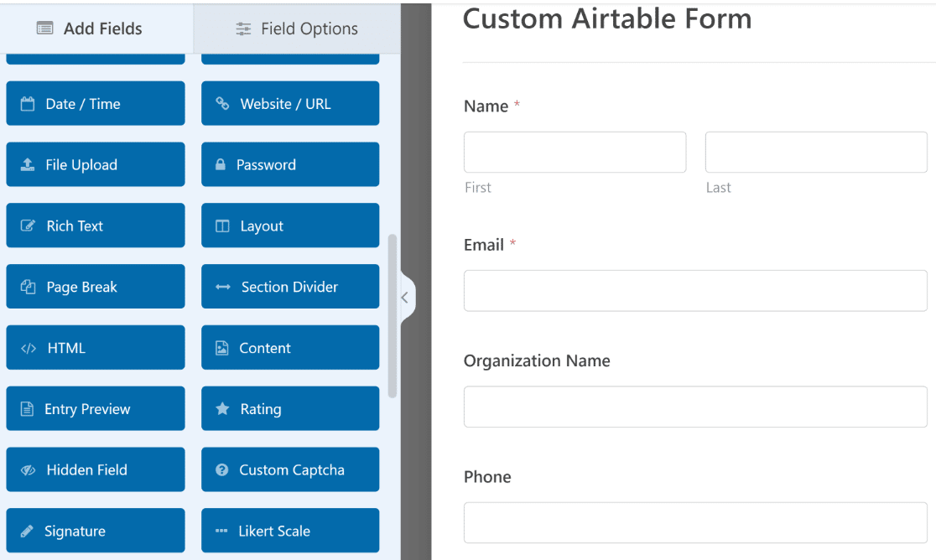Click the Layout columns icon
Screen dimensions: 936x560
tap(222, 226)
